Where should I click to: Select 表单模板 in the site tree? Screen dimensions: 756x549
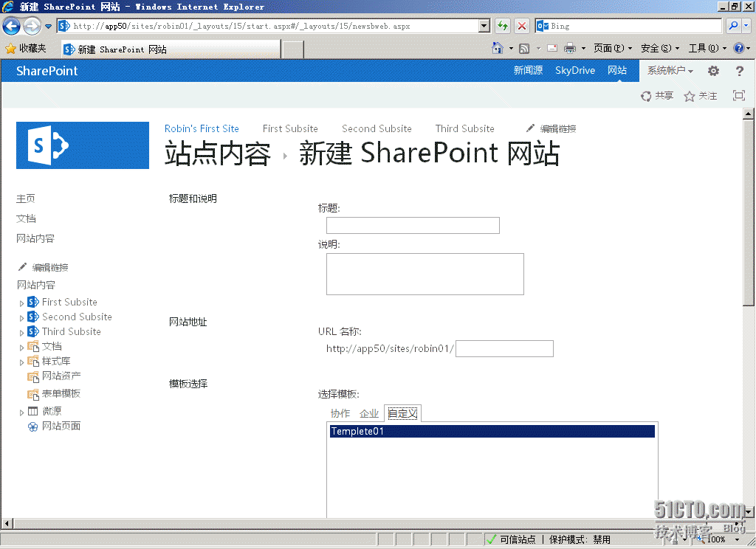coord(61,393)
